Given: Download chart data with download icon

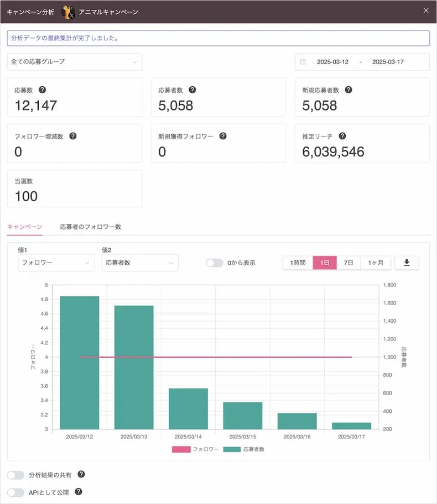Looking at the screenshot, I should pos(407,262).
